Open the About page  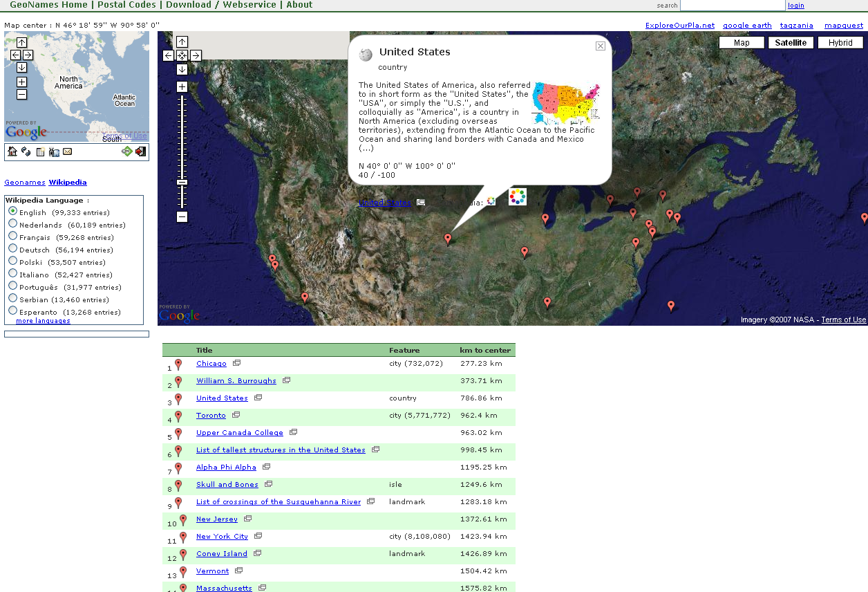pos(299,5)
